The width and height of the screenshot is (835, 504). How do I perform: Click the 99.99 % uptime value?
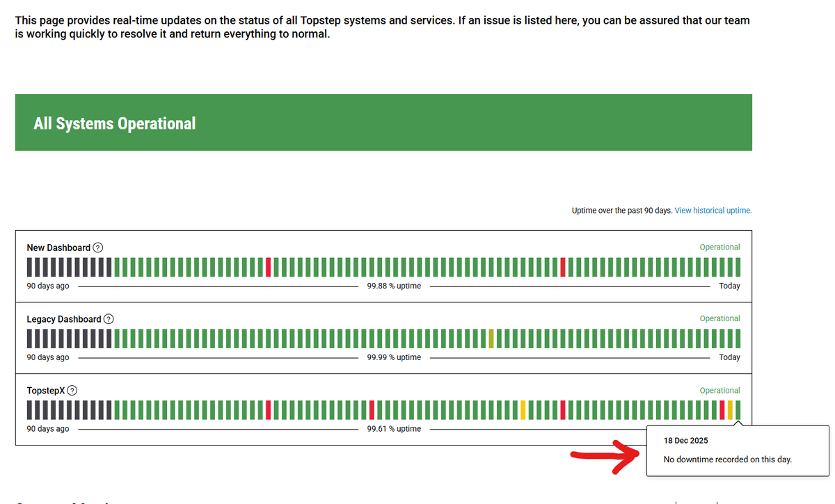[394, 357]
